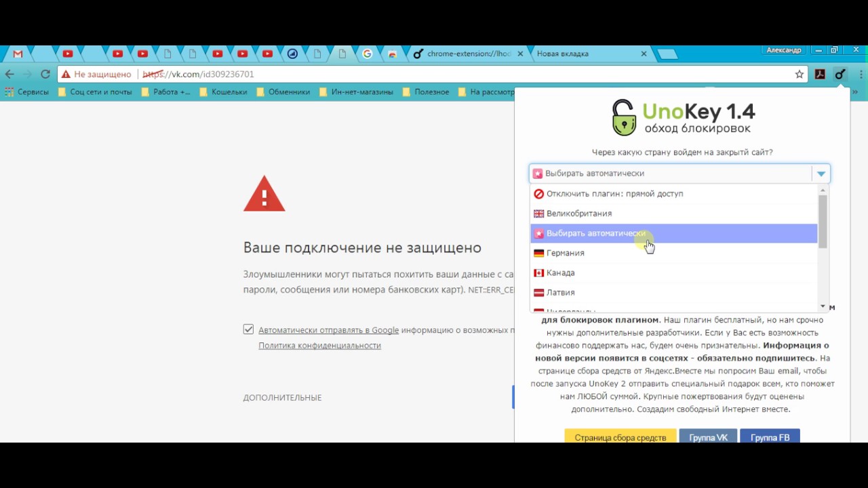This screenshot has width=868, height=488.
Task: Open the Chrome menu
Action: pyautogui.click(x=861, y=74)
